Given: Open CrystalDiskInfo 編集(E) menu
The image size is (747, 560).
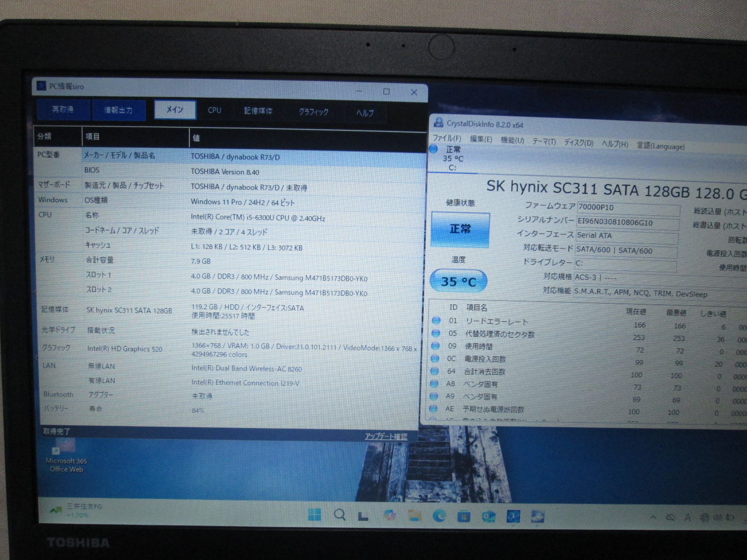Looking at the screenshot, I should click(x=481, y=140).
